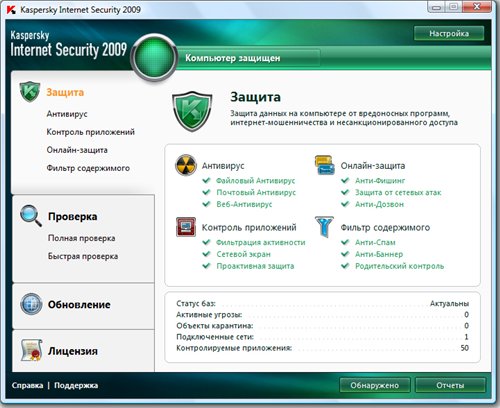Click checkmark next to Анти-Фишинг
The width and height of the screenshot is (500, 408).
345,180
